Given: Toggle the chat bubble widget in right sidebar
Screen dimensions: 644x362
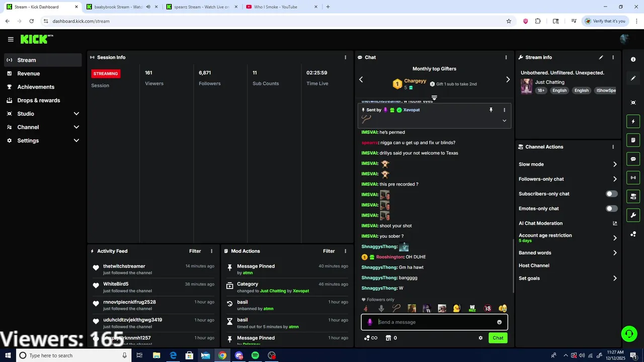Looking at the screenshot, I should (633, 159).
